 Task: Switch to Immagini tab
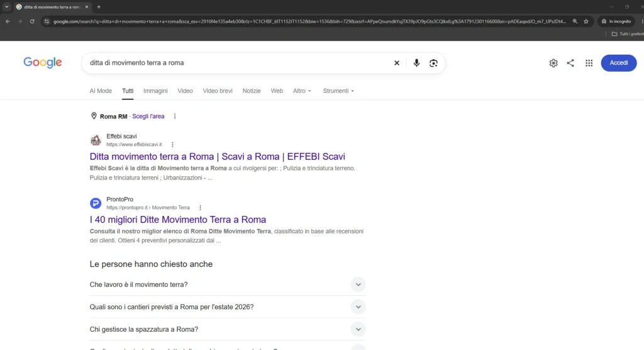point(155,91)
